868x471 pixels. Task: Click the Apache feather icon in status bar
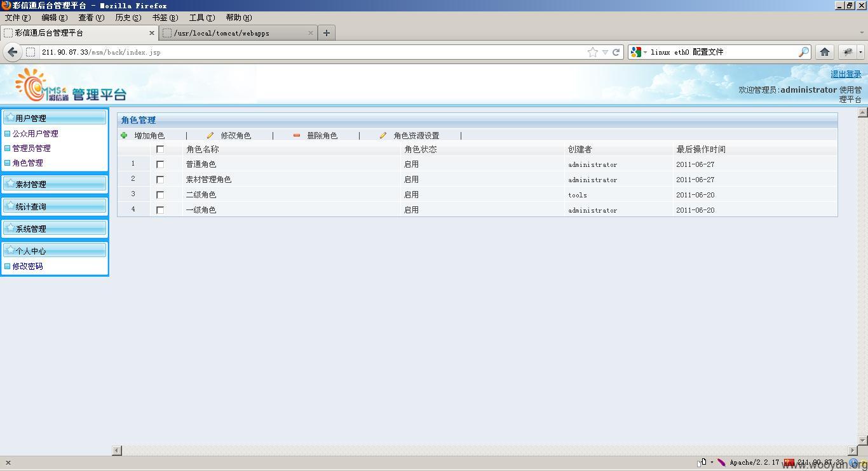coord(721,463)
